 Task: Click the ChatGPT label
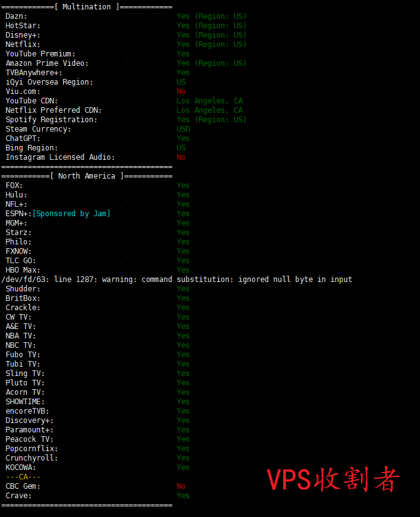pyautogui.click(x=23, y=138)
